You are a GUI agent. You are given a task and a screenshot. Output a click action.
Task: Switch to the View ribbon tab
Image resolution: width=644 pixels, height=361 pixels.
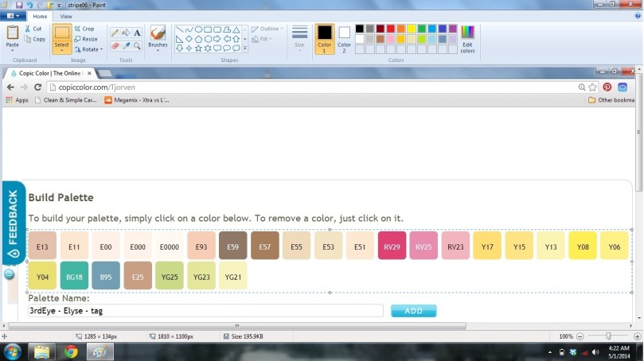[x=65, y=16]
